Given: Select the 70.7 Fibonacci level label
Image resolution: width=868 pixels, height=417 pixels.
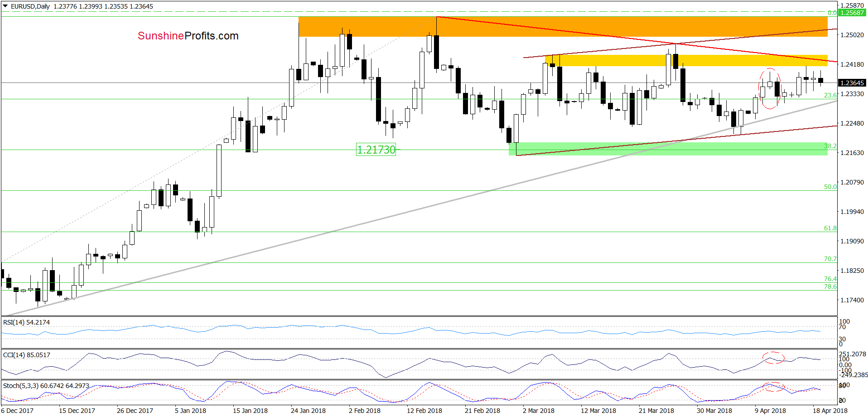Looking at the screenshot, I should click(830, 259).
